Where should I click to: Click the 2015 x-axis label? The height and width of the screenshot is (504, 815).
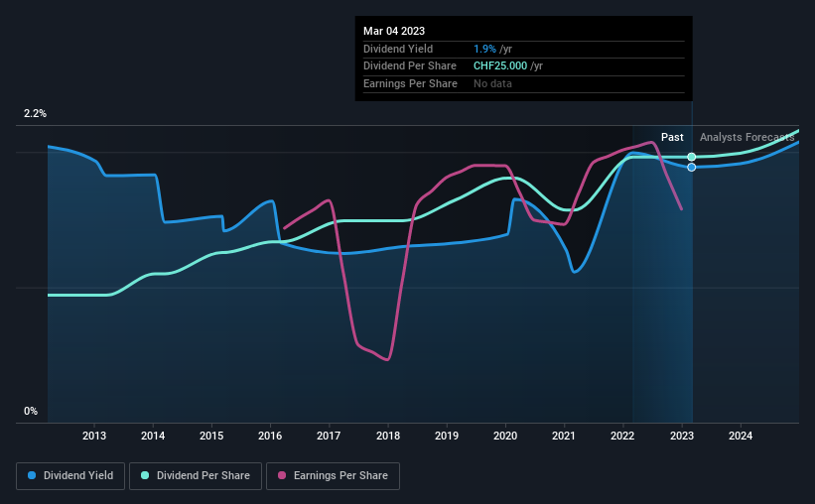click(x=211, y=436)
